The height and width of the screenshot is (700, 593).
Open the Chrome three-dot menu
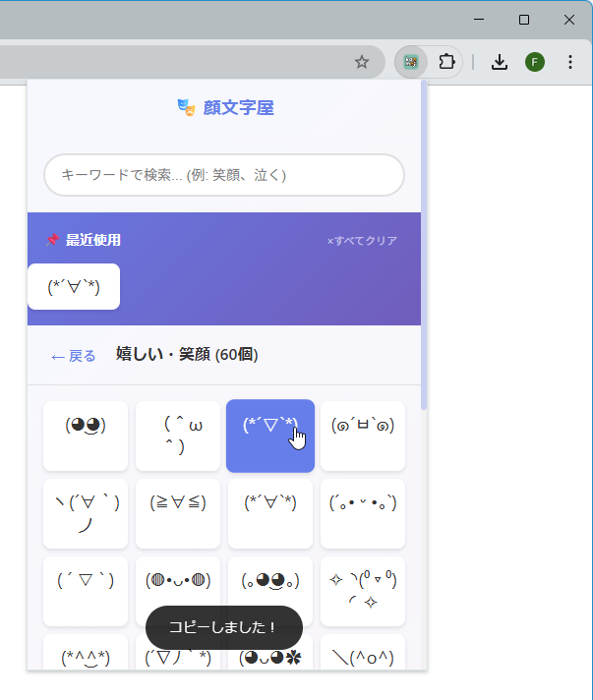[570, 62]
